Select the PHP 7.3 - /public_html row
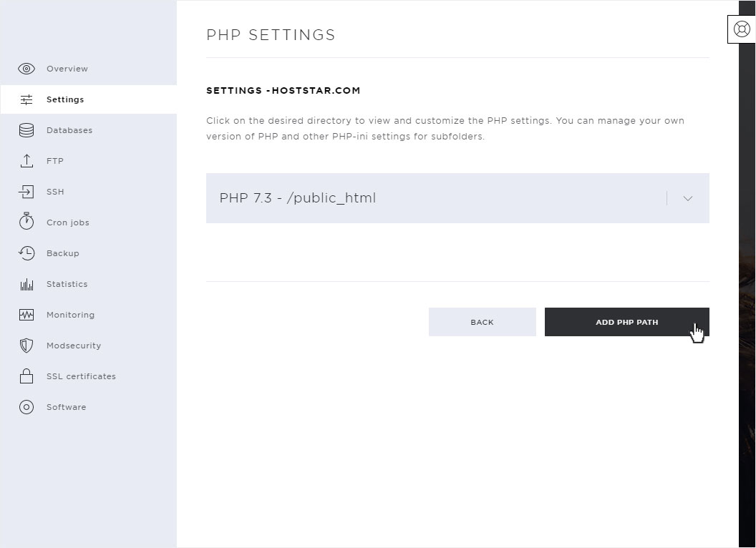The image size is (756, 548). pos(457,198)
